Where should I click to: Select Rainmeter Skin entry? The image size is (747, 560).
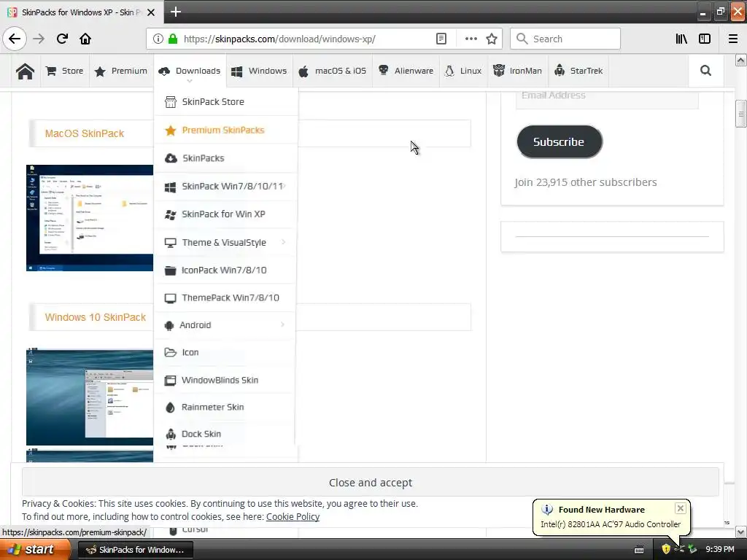(226, 407)
